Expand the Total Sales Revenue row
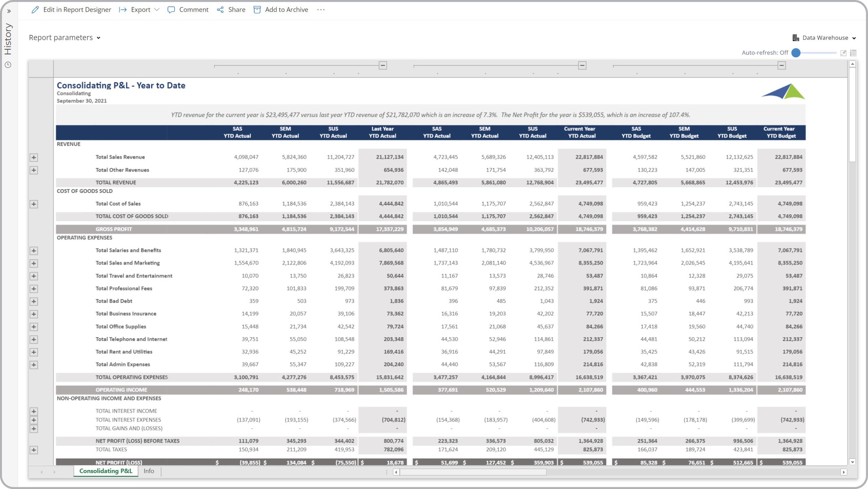The width and height of the screenshot is (868, 489). (x=34, y=157)
